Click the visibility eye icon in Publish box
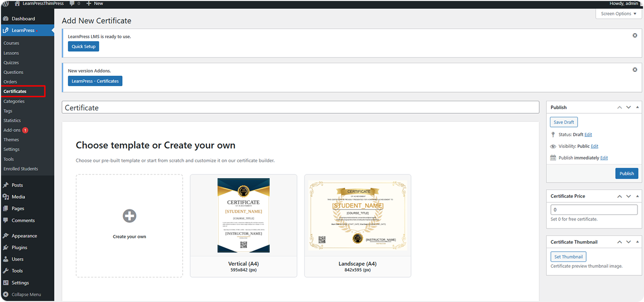Image resolution: width=644 pixels, height=302 pixels. click(553, 146)
